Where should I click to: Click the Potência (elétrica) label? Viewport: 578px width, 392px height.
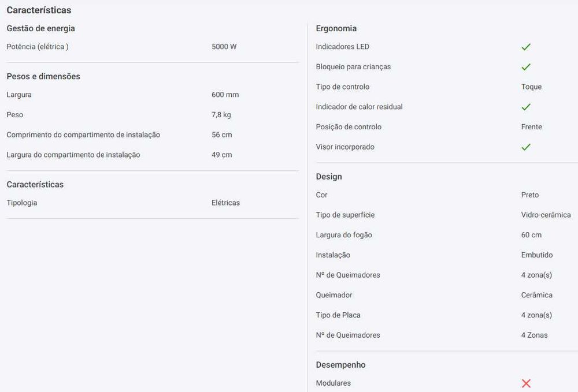tap(38, 47)
